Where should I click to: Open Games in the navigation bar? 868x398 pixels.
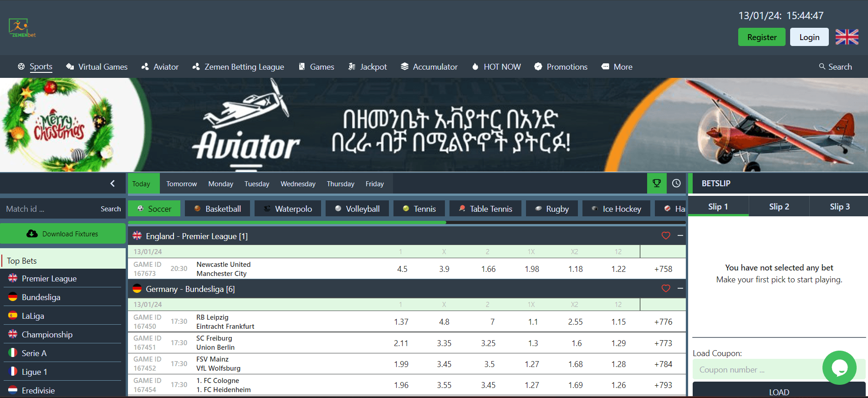tap(317, 66)
